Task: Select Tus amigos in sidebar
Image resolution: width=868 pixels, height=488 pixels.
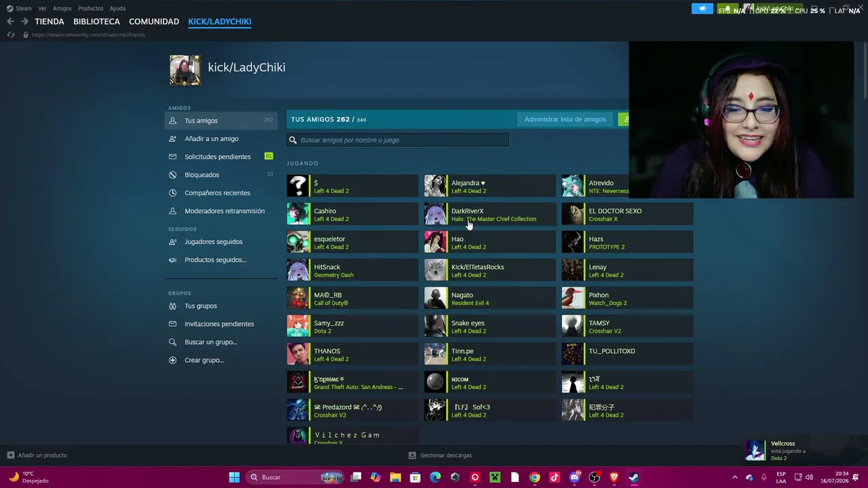Action: point(221,121)
